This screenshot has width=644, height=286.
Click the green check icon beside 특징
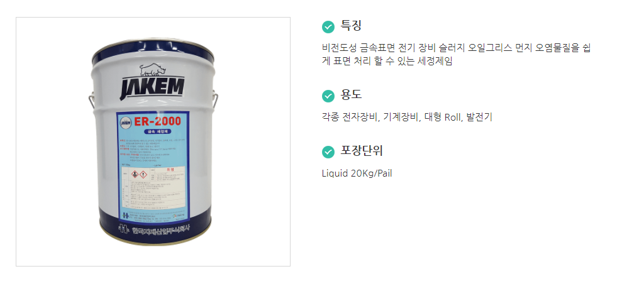coord(327,26)
